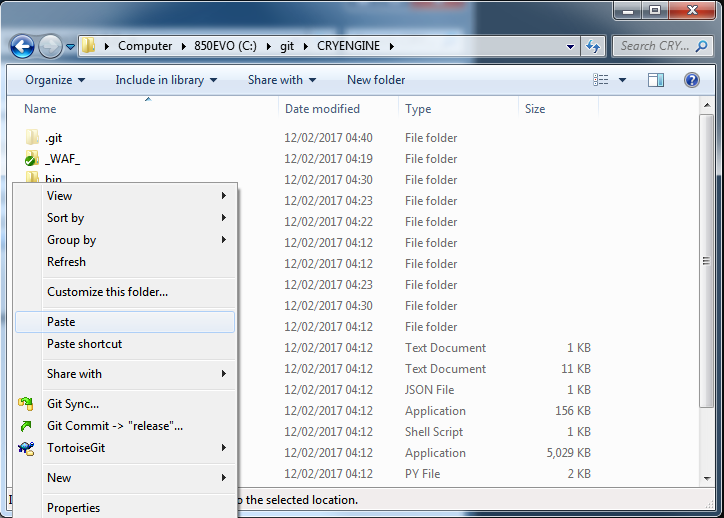The image size is (724, 518).
Task: Expand the arrow after Computer breadcrumb
Action: (183, 46)
